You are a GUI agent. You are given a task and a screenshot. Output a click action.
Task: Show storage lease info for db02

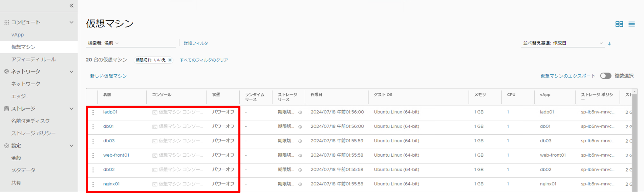click(300, 170)
